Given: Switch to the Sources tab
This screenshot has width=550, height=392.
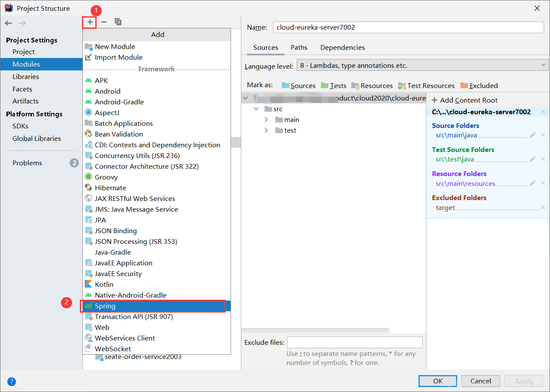Looking at the screenshot, I should click(265, 48).
